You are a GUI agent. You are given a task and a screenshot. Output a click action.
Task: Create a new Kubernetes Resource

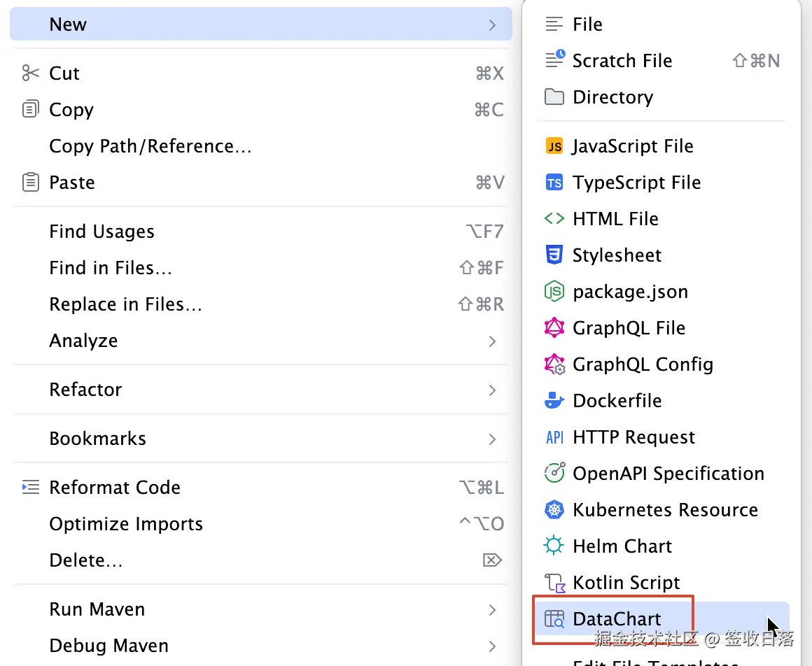pyautogui.click(x=661, y=510)
